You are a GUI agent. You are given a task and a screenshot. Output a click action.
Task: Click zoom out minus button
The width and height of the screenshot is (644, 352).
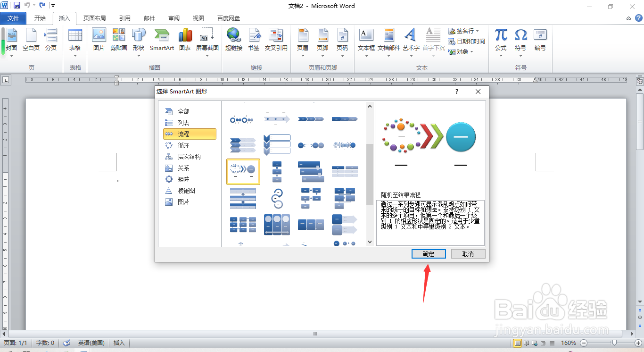click(x=584, y=343)
